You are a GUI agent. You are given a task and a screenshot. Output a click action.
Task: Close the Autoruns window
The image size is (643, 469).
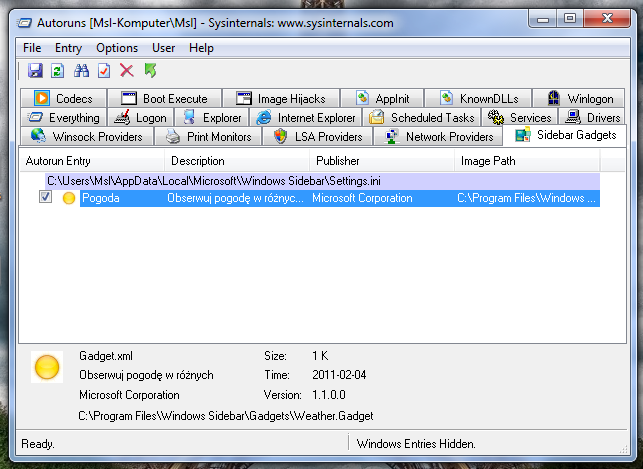(607, 19)
